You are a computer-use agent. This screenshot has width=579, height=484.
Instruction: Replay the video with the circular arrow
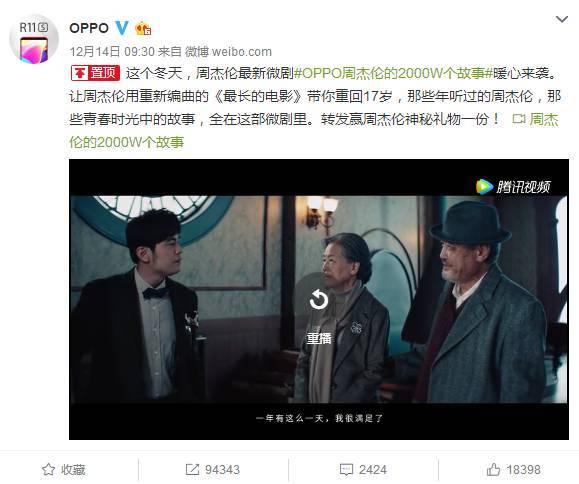(319, 299)
